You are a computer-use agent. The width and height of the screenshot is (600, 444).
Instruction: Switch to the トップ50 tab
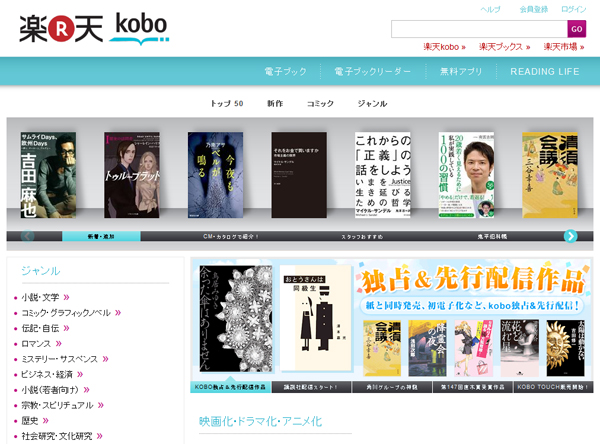tap(226, 104)
